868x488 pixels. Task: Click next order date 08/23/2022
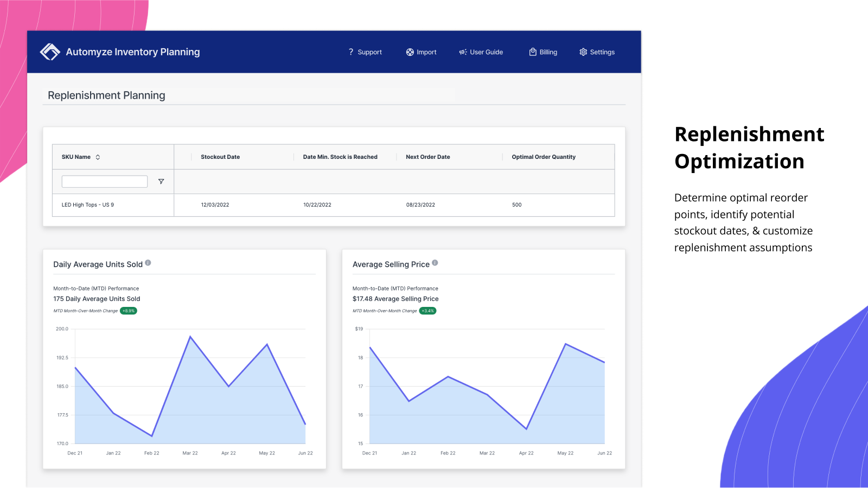pos(420,205)
